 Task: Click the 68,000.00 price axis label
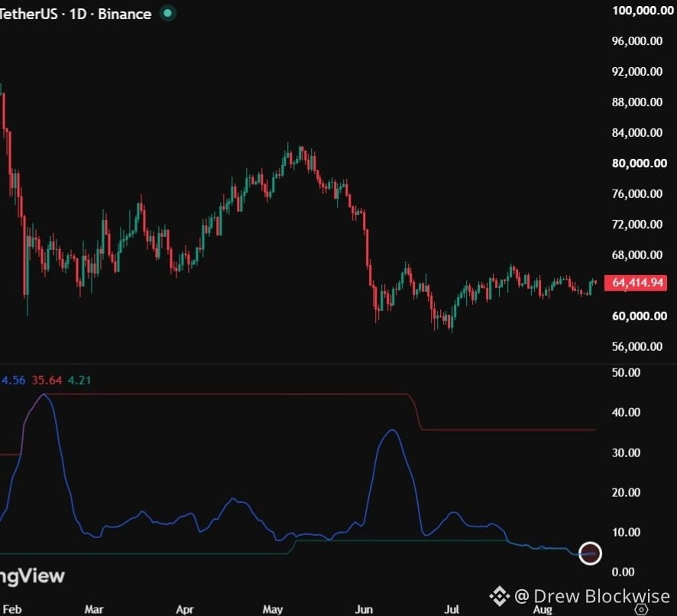[x=637, y=255]
